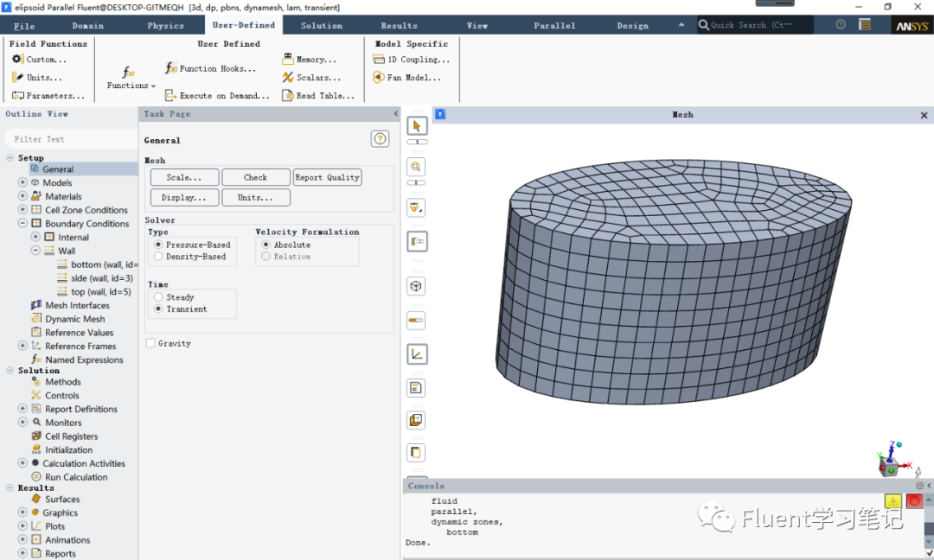Screen dimensions: 934x560
Task: Open Execute on Demand dialog
Action: (217, 95)
